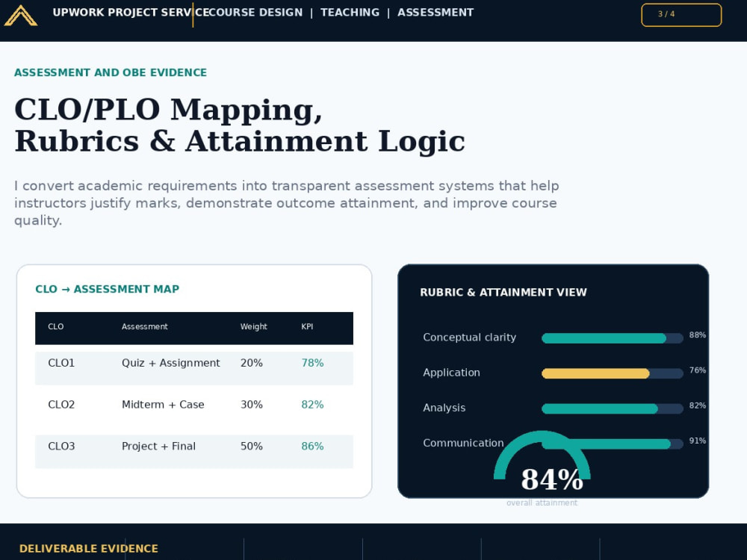Click the Analysis progress bar
This screenshot has width=747, height=560.
tap(613, 408)
